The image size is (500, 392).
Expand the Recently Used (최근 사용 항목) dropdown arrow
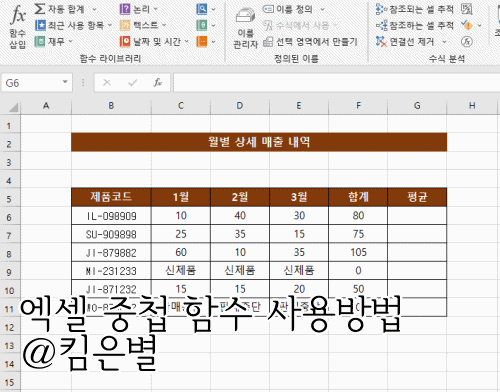(109, 25)
